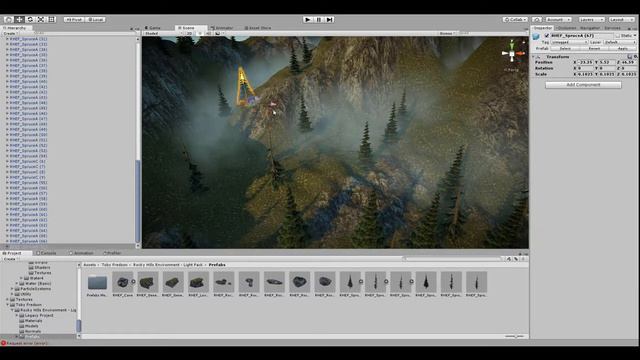Select RHEF_SpruceA (40) in Hierarchy
Screen dimensions: 640x360
pyautogui.click(x=28, y=81)
